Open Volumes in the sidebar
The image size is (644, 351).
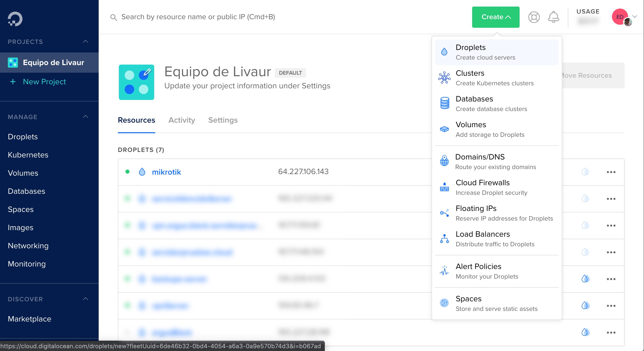click(x=23, y=173)
